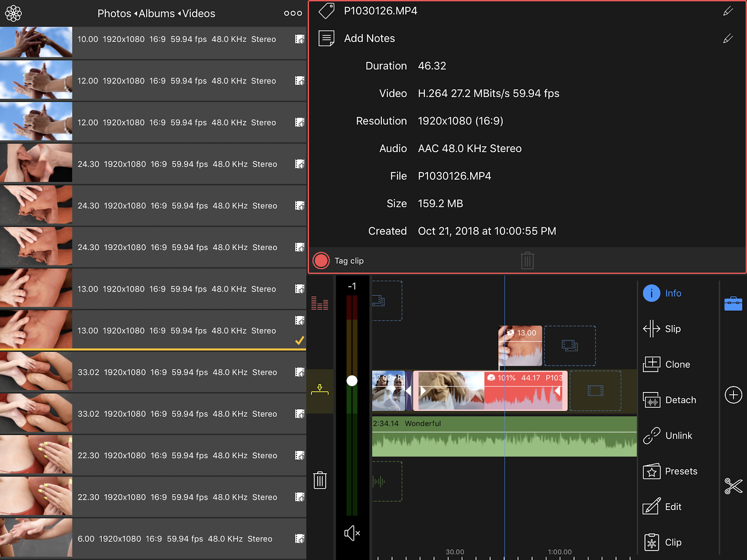Click the empty overlay video placeholder slot
Image resolution: width=747 pixels, height=560 pixels.
coord(570,346)
